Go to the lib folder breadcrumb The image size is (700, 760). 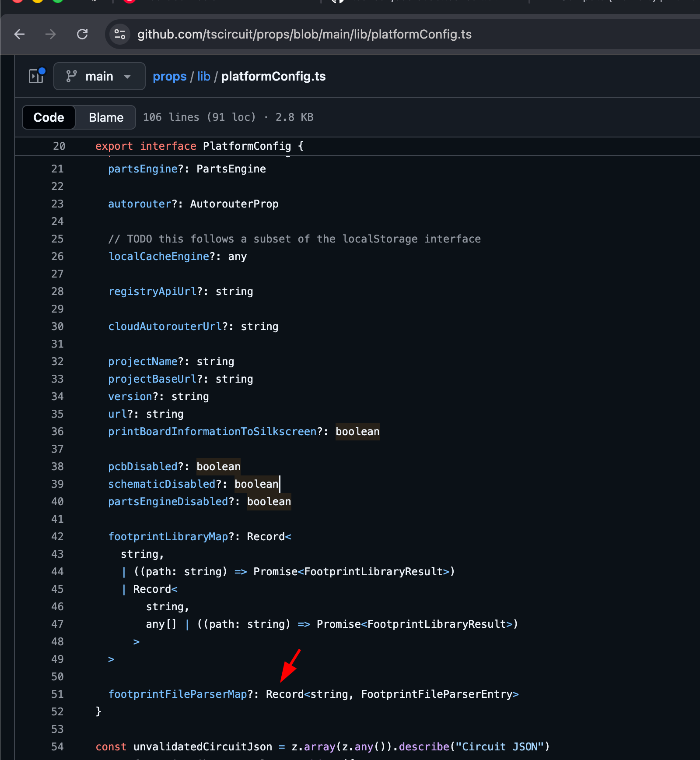(x=203, y=76)
